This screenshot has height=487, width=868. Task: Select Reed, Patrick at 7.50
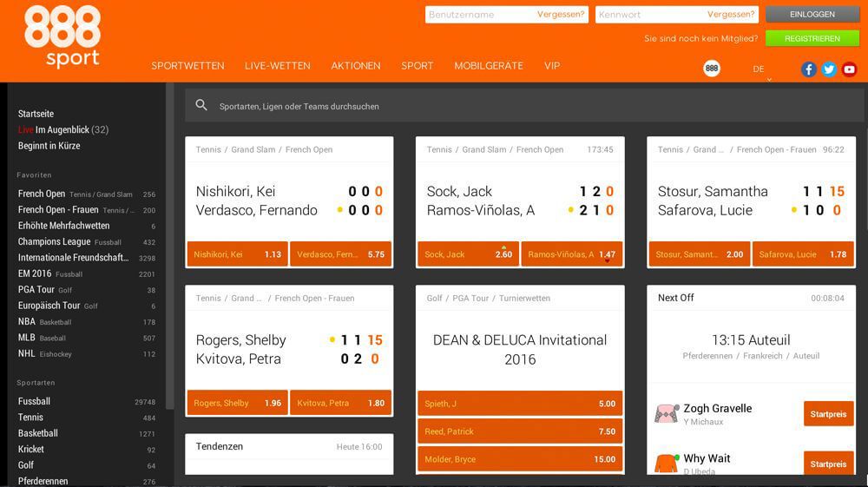[x=520, y=431]
